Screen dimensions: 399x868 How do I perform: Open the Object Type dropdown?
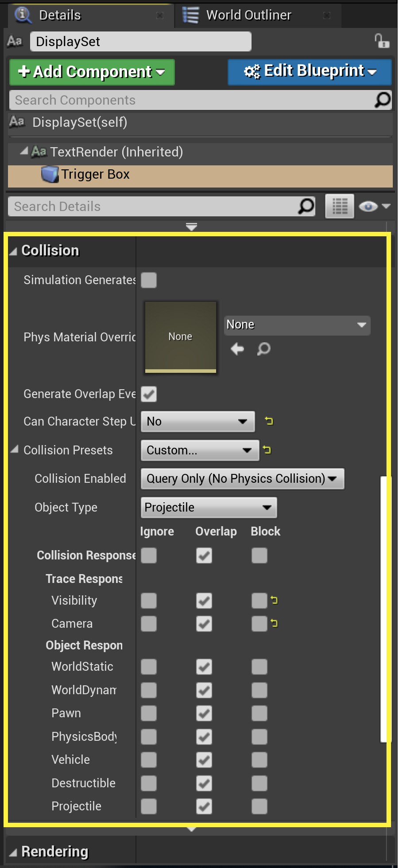(x=209, y=508)
